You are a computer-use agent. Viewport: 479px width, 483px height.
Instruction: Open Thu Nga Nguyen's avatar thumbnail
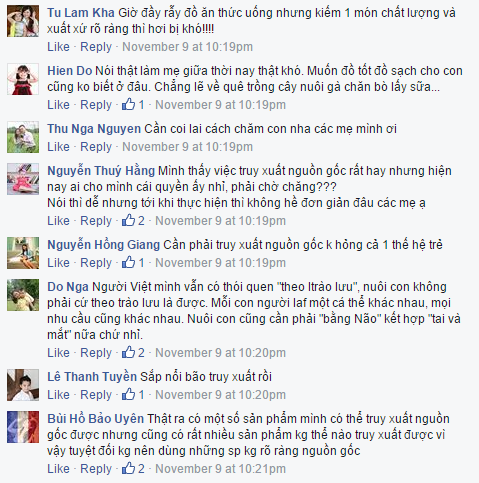tap(23, 137)
